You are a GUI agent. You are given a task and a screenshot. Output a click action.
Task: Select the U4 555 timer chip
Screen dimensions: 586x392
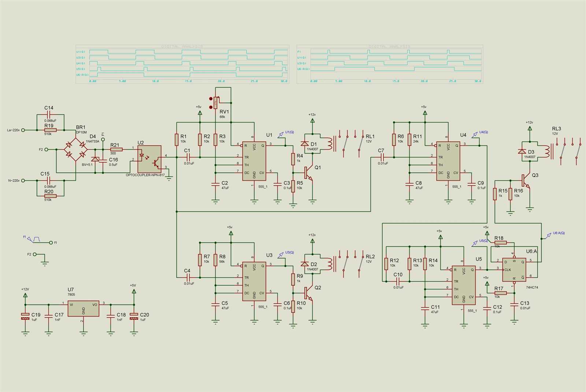448,161
